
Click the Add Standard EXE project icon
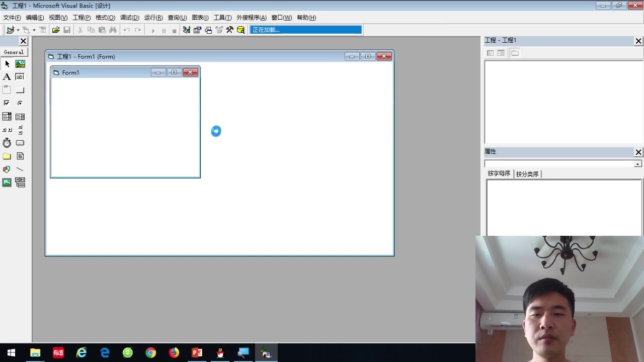(10, 30)
